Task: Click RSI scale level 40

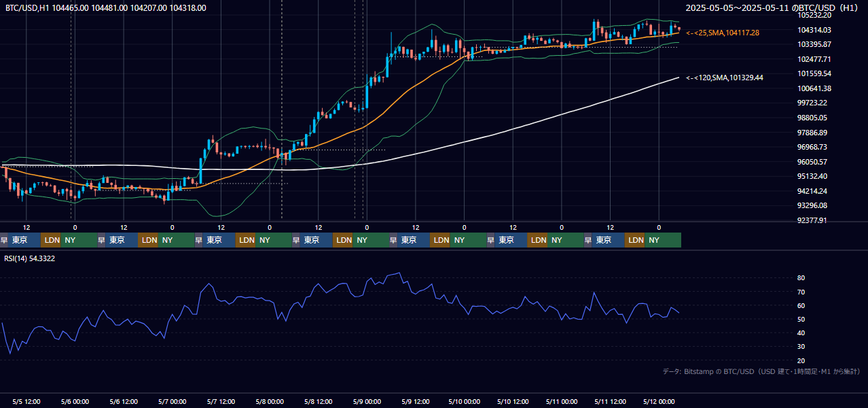Action: click(801, 333)
